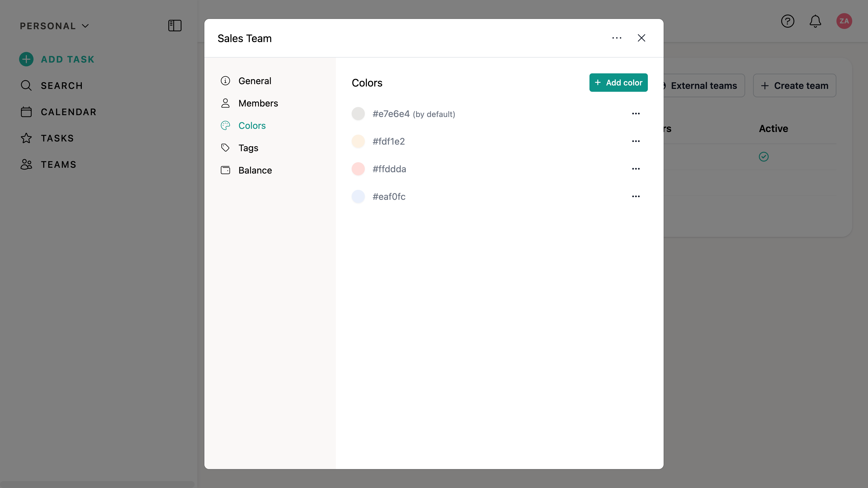Open options menu for #fdf1e2 color
The image size is (868, 488).
[x=635, y=141]
